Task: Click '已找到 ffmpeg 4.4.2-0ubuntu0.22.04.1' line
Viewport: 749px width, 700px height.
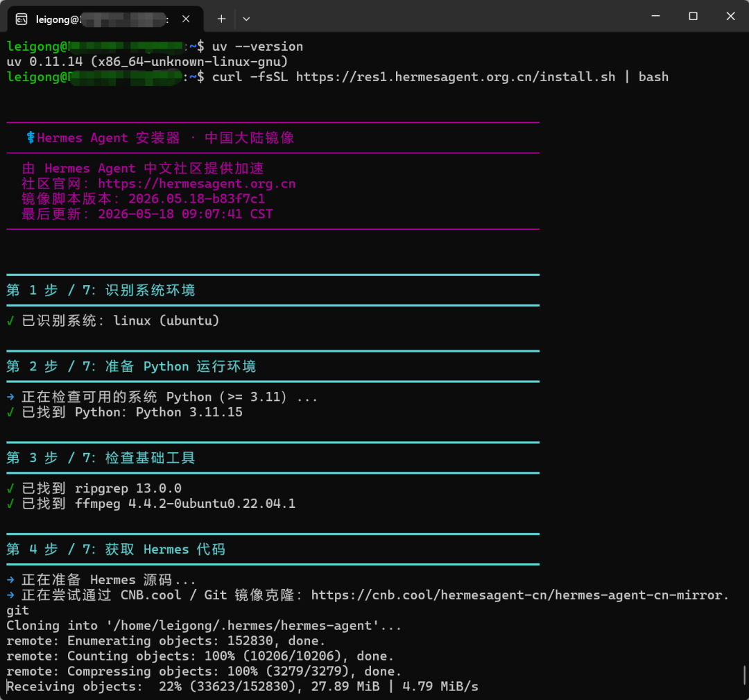Action: pyautogui.click(x=159, y=504)
